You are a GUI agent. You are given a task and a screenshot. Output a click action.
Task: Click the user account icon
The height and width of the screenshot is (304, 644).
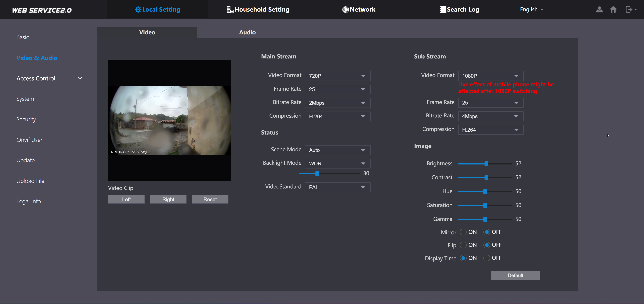click(599, 10)
